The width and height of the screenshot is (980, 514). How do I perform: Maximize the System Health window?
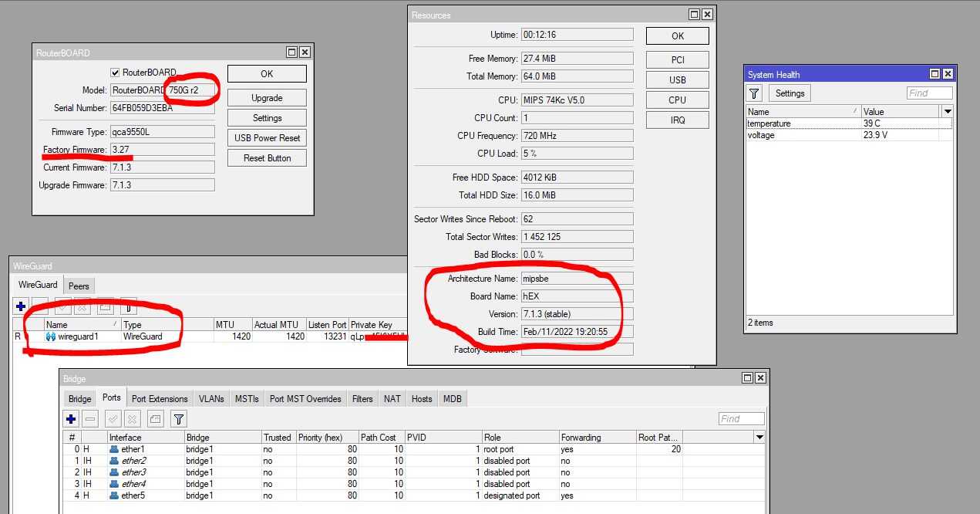(935, 74)
